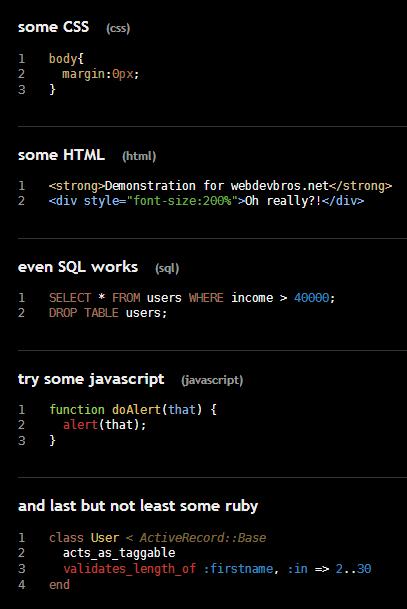Click the 'acts_as_taggable' line
Image resolution: width=407 pixels, height=609 pixels.
119,553
